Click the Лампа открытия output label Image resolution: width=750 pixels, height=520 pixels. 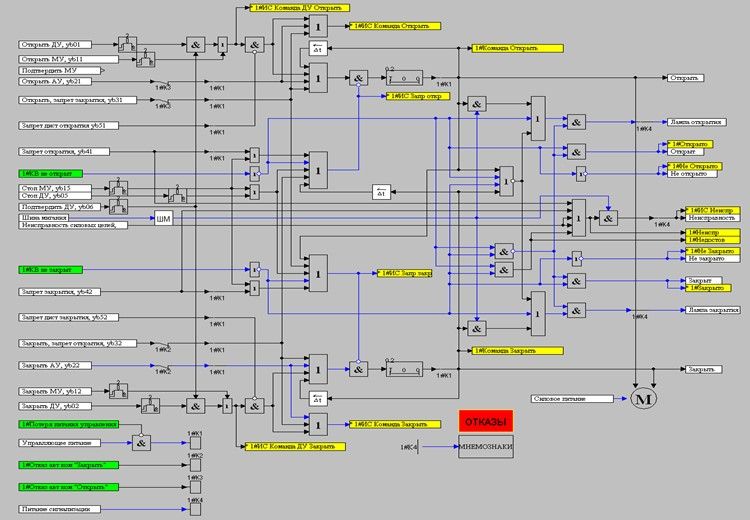696,121
